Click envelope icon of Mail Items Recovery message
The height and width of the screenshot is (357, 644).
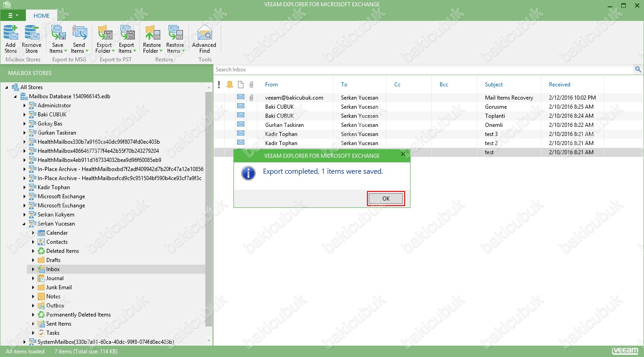pos(241,97)
